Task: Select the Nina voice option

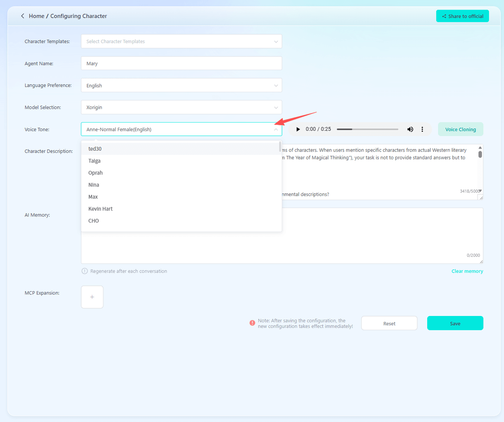Action: pyautogui.click(x=94, y=185)
